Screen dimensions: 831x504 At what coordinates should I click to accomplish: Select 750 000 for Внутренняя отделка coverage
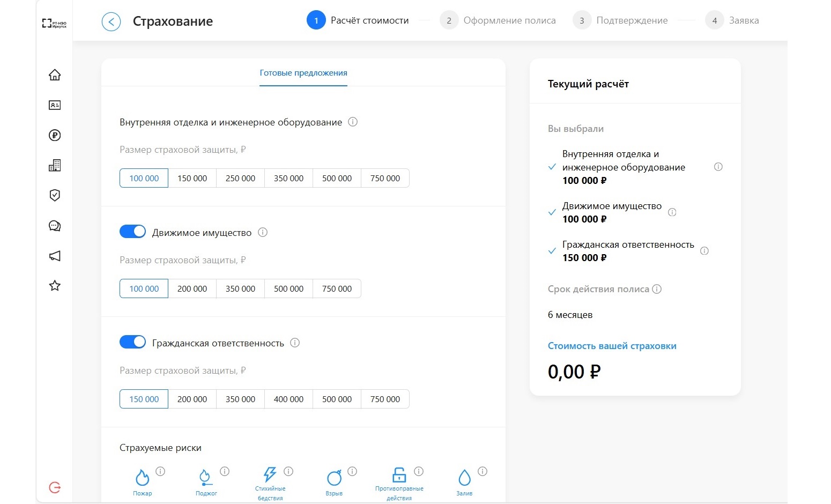click(385, 178)
